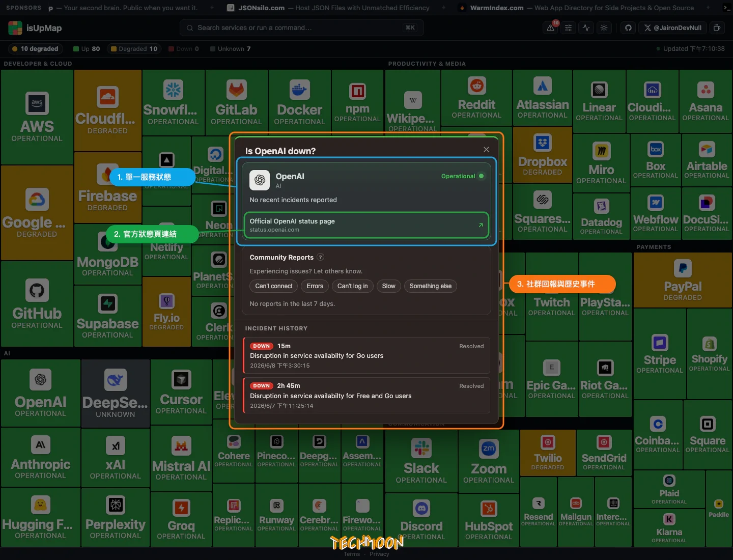This screenshot has height=560, width=733.
Task: Filter by Up 80 services
Action: (87, 49)
